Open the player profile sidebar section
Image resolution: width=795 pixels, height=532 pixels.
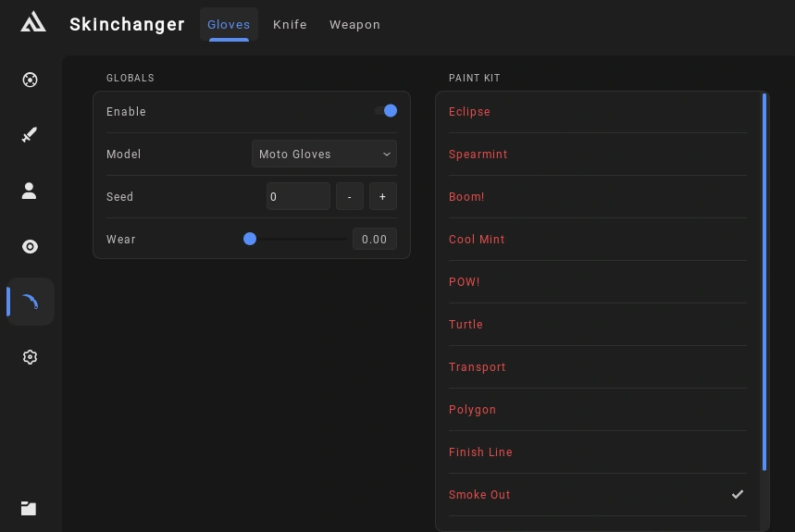[x=29, y=191]
